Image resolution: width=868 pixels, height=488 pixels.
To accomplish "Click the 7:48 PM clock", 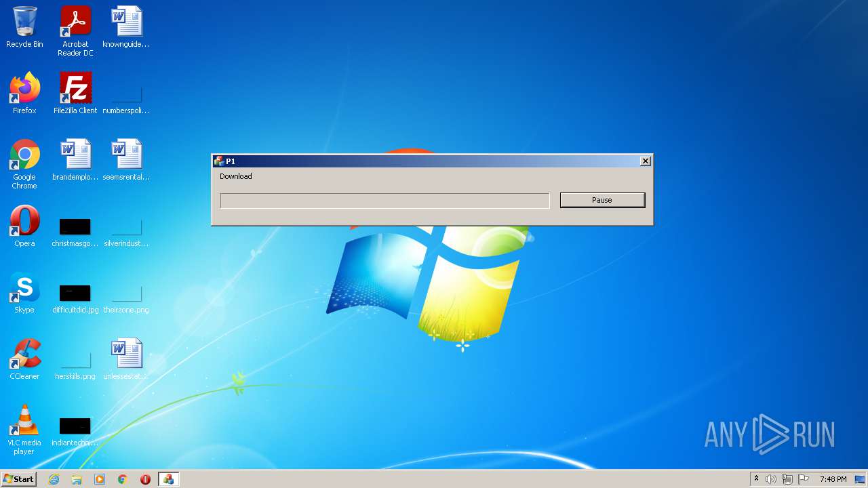I will click(x=833, y=479).
